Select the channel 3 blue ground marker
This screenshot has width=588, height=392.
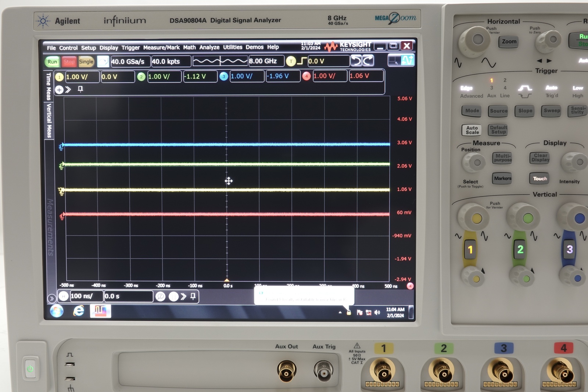pyautogui.click(x=61, y=147)
